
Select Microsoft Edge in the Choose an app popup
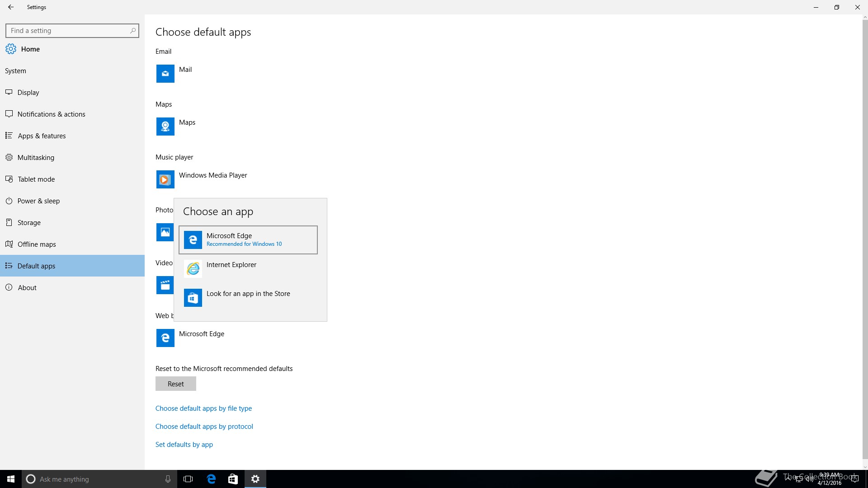[248, 240]
